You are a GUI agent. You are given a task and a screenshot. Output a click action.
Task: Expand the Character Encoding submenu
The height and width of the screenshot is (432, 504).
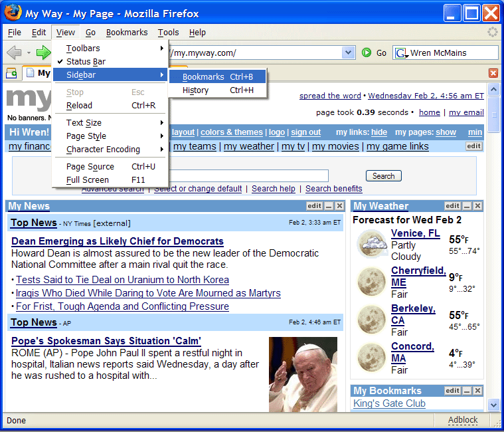click(110, 150)
